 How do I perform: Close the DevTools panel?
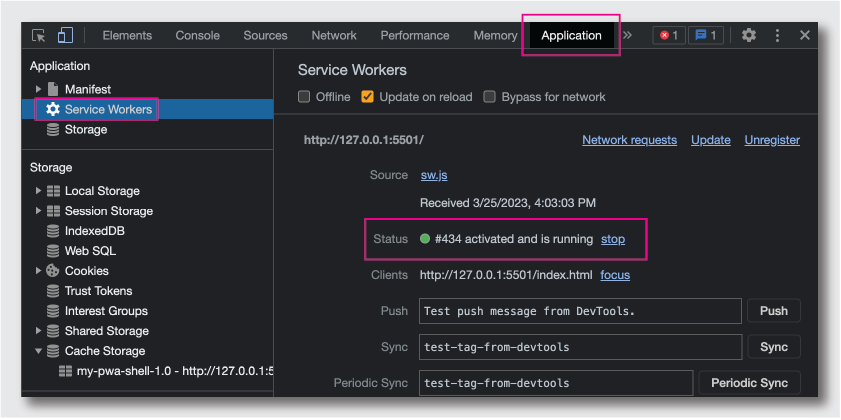805,35
